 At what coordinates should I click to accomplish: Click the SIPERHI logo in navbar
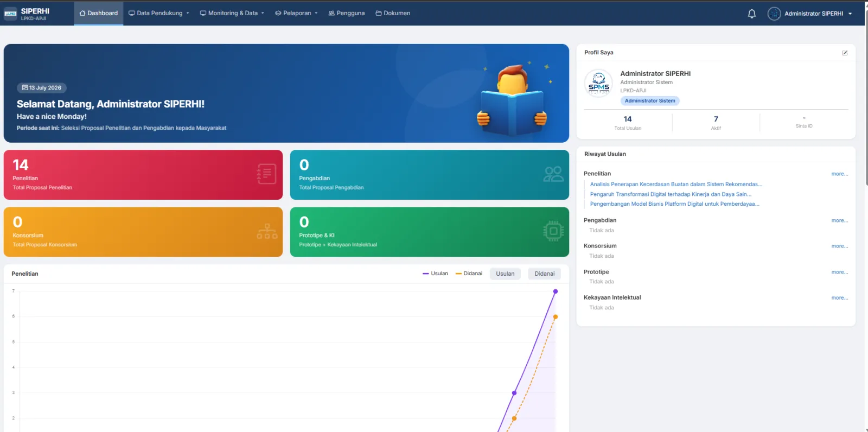coord(27,14)
